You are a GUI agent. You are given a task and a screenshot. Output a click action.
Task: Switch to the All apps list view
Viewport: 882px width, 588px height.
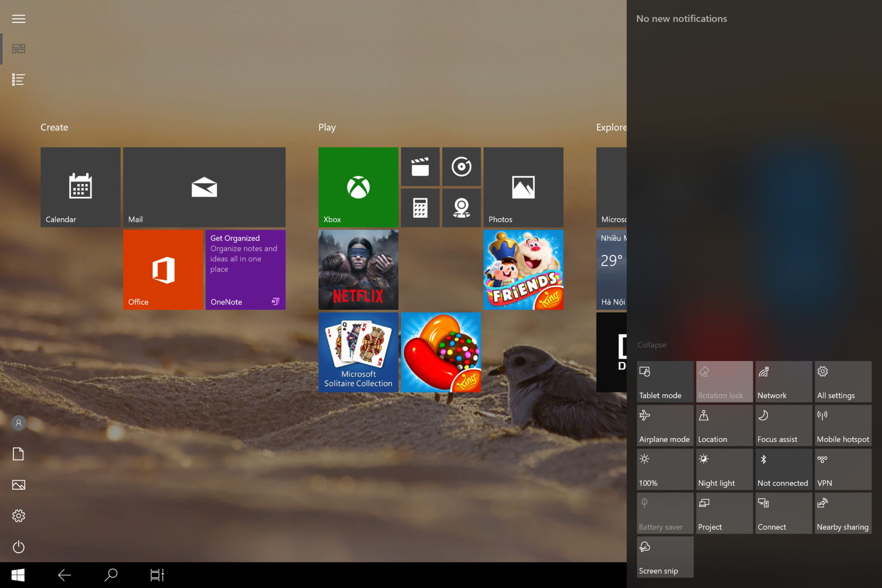pos(19,80)
